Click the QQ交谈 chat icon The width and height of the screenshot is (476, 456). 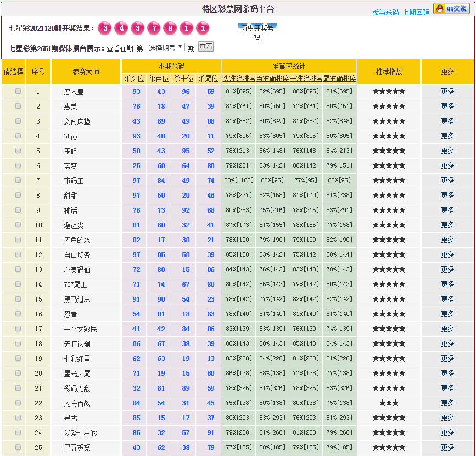pyautogui.click(x=451, y=9)
